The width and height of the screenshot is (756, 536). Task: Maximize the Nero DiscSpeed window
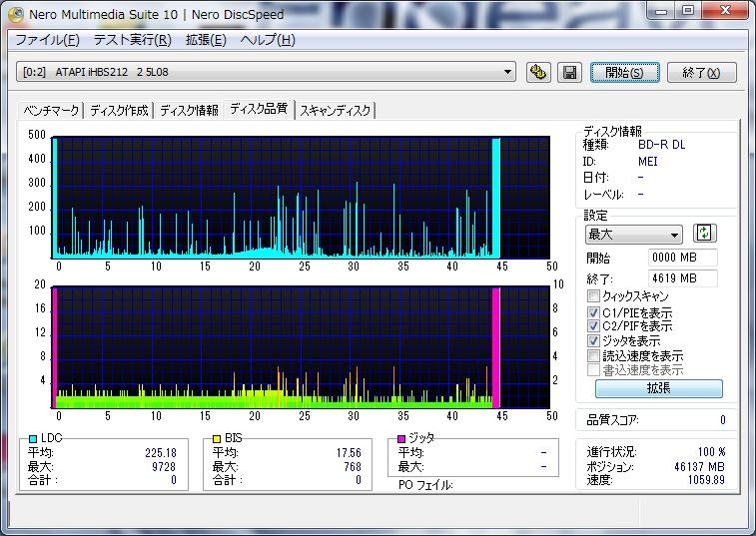click(688, 11)
